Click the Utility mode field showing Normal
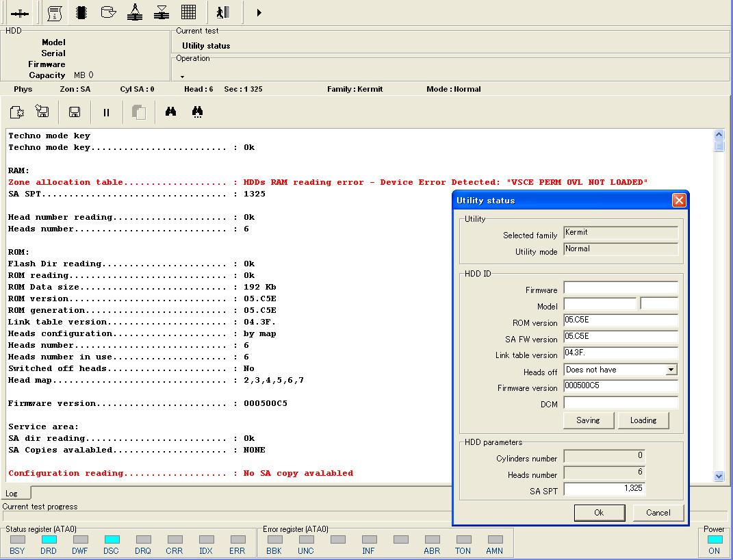 tap(621, 249)
